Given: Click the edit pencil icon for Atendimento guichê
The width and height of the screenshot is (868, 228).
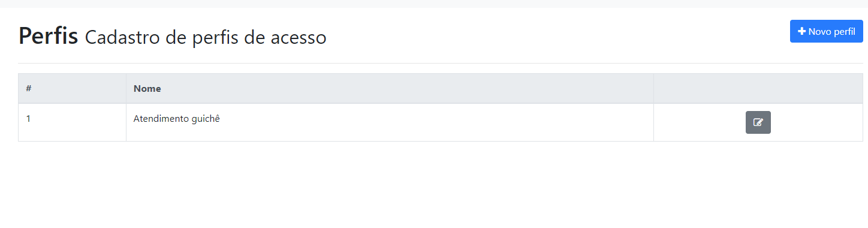Looking at the screenshot, I should coord(758,122).
